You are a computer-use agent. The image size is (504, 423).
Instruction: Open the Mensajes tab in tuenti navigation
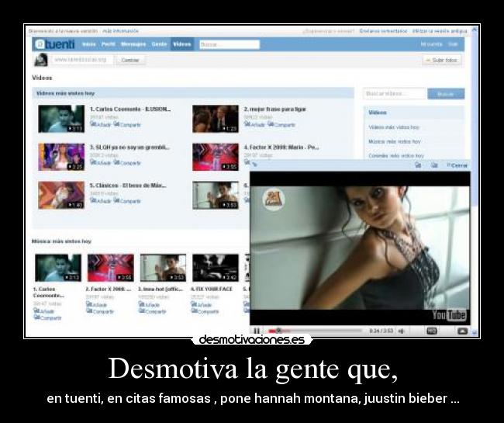tap(133, 44)
